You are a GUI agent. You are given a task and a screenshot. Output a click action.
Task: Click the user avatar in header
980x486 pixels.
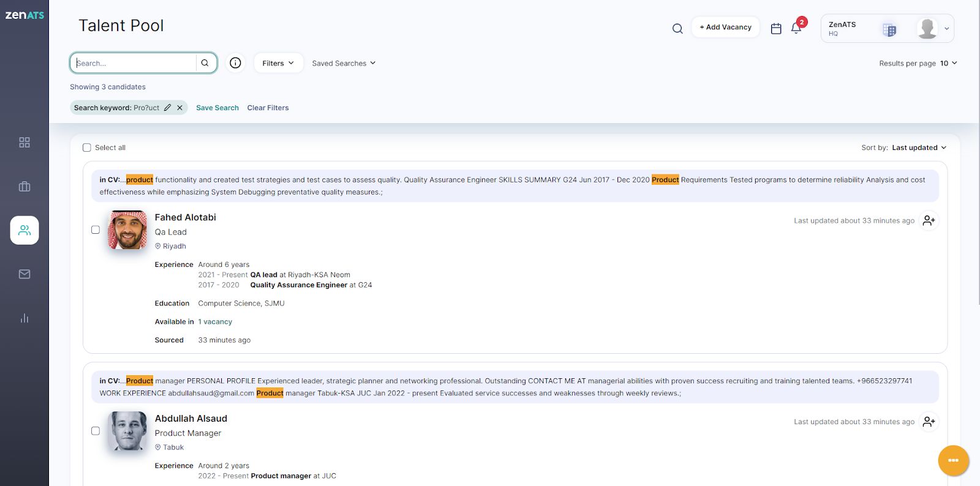pyautogui.click(x=927, y=28)
